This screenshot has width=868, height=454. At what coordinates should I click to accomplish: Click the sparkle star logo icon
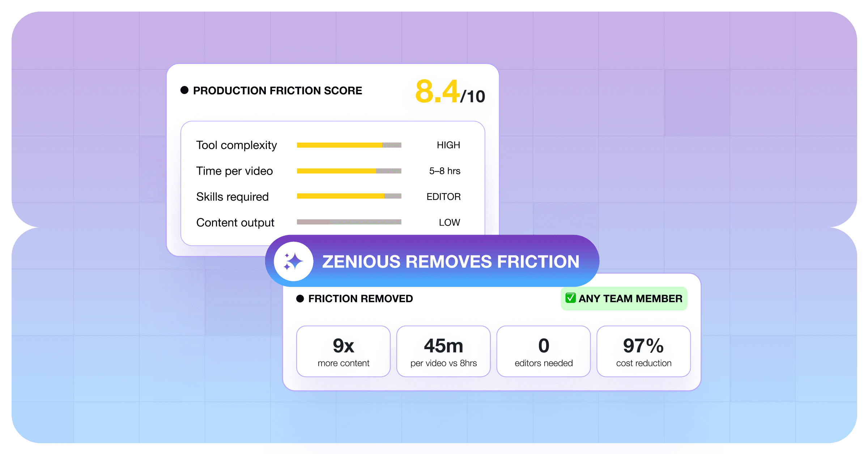coord(293,261)
